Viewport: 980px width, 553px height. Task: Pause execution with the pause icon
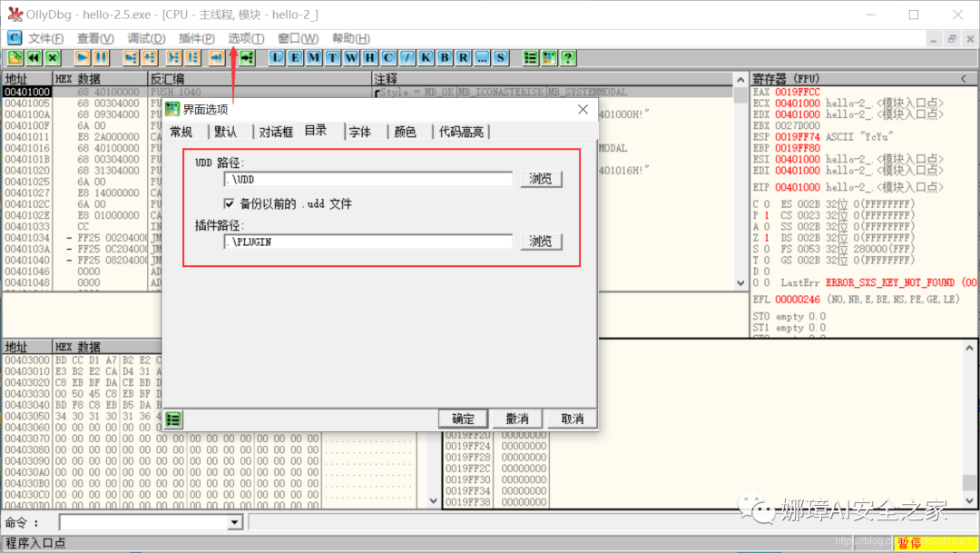click(101, 58)
